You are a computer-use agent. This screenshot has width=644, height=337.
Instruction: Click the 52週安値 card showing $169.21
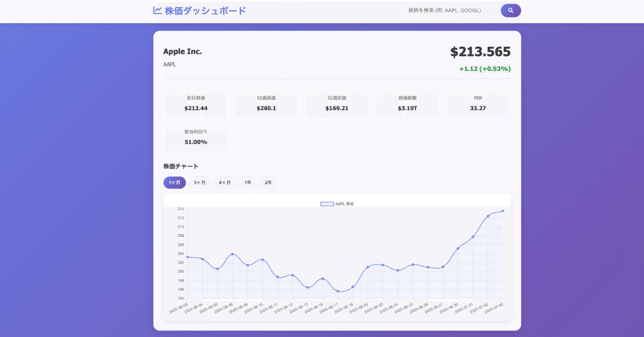tap(337, 105)
